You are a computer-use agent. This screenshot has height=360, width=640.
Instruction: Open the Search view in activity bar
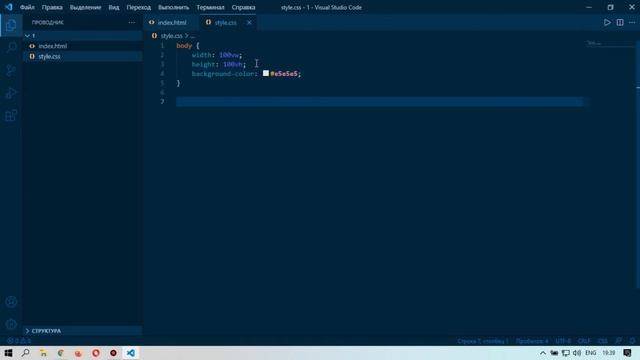point(11,47)
